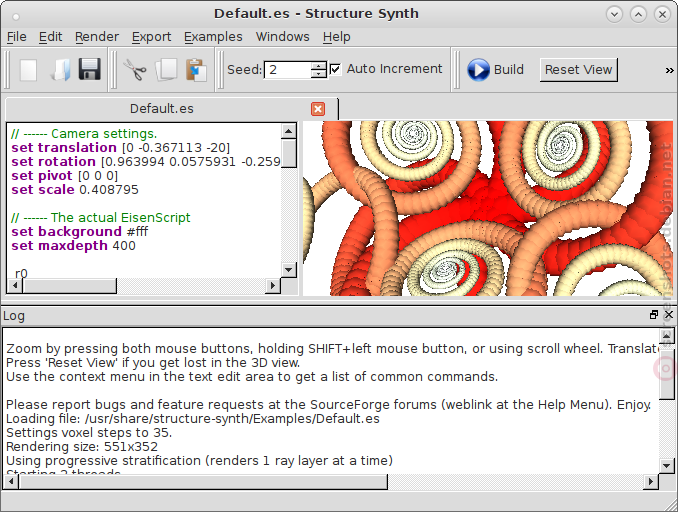This screenshot has height=512, width=678.
Task: Open the Help menu
Action: (336, 37)
